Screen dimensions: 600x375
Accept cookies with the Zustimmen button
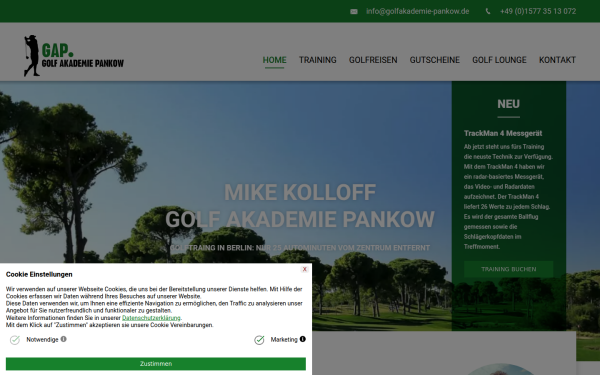pyautogui.click(x=156, y=364)
